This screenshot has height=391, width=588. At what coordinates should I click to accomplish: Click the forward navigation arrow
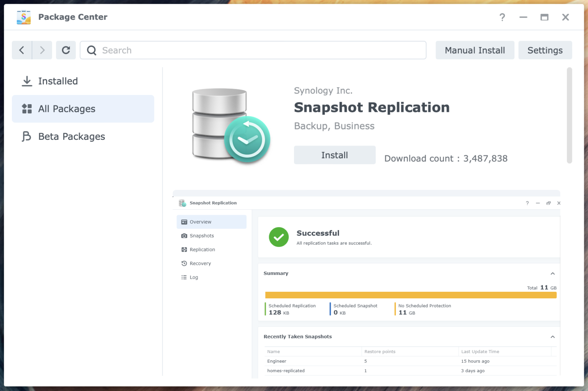(42, 50)
